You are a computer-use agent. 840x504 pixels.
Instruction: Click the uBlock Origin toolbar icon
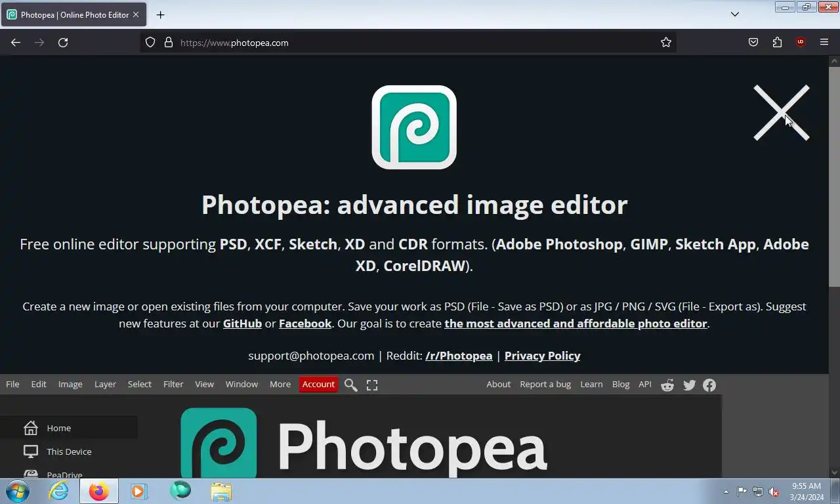click(800, 42)
